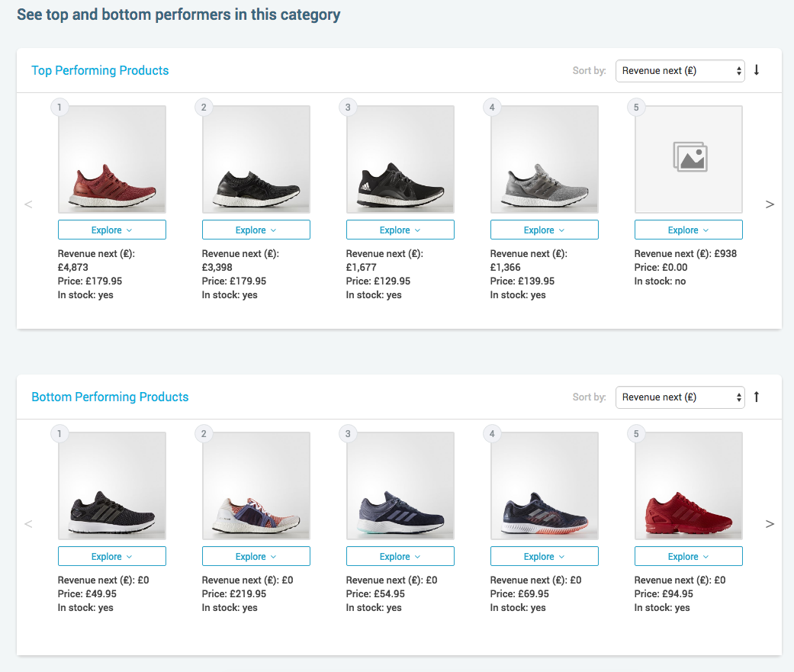Expand Explore menu for top product 1
The image size is (794, 672).
[x=112, y=230]
